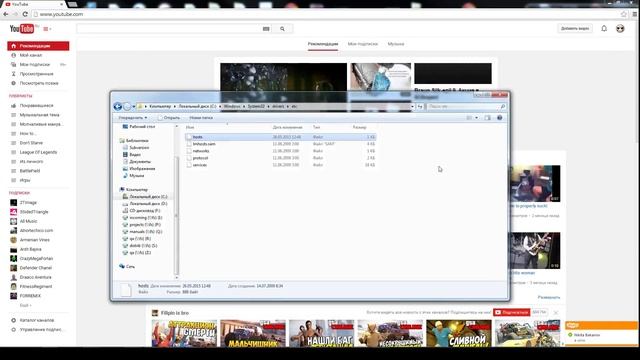
Task: Open the YouTube account avatar
Action: [620, 28]
